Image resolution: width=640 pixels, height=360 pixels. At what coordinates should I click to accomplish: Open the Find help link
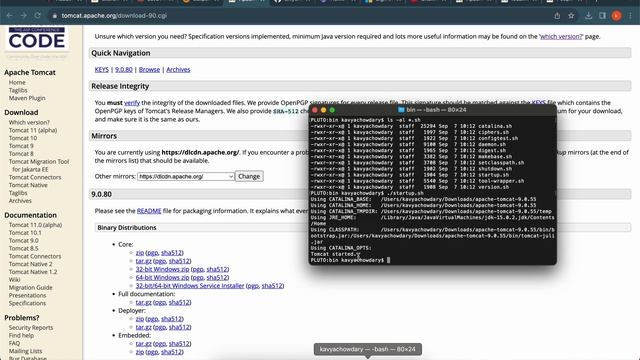21,336
